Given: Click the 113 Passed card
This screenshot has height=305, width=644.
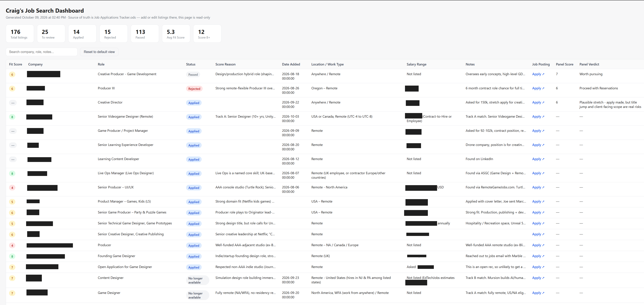Looking at the screenshot, I should coord(145,34).
